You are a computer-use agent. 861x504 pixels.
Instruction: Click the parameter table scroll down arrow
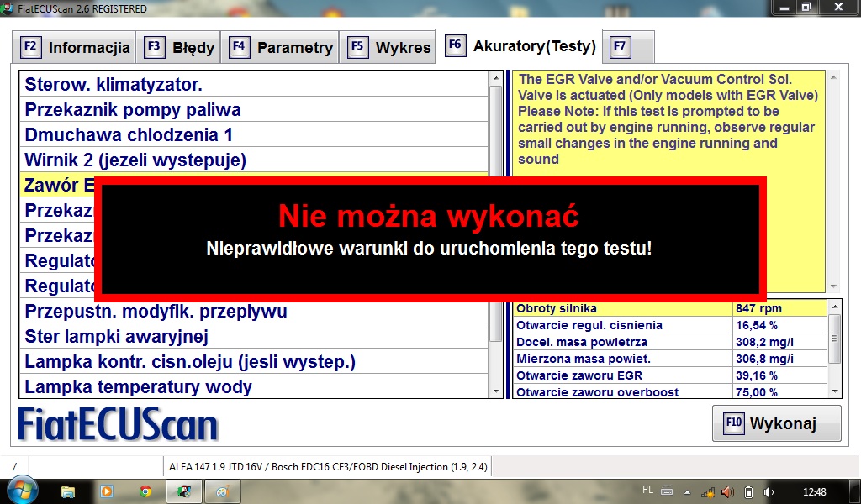(x=835, y=391)
